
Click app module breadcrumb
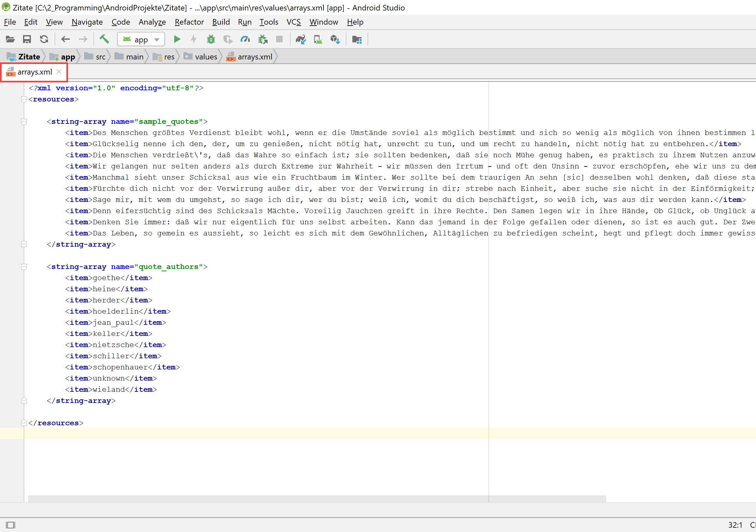pyautogui.click(x=62, y=57)
